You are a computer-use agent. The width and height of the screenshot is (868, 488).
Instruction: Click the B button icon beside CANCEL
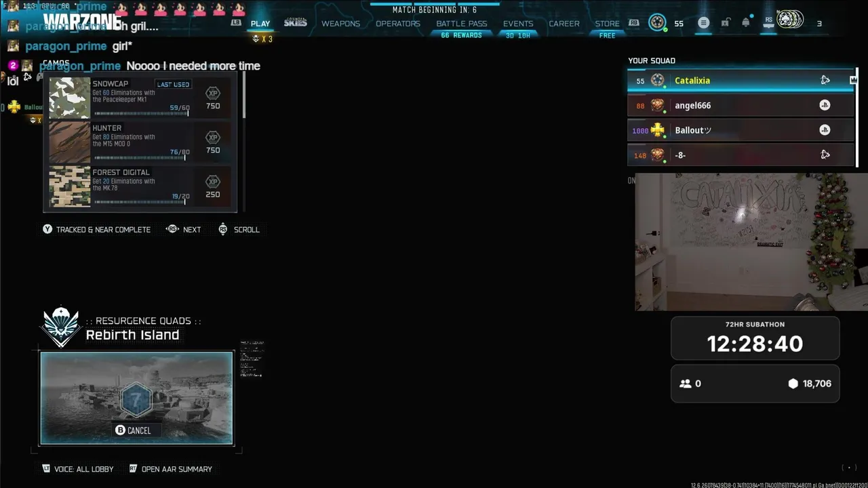[120, 430]
